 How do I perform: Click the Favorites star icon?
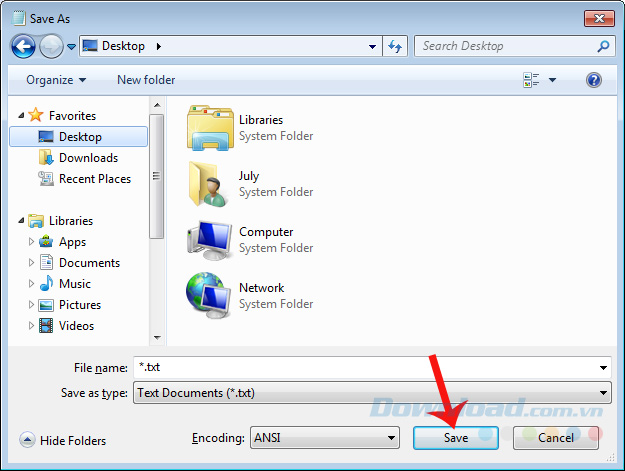(x=36, y=115)
